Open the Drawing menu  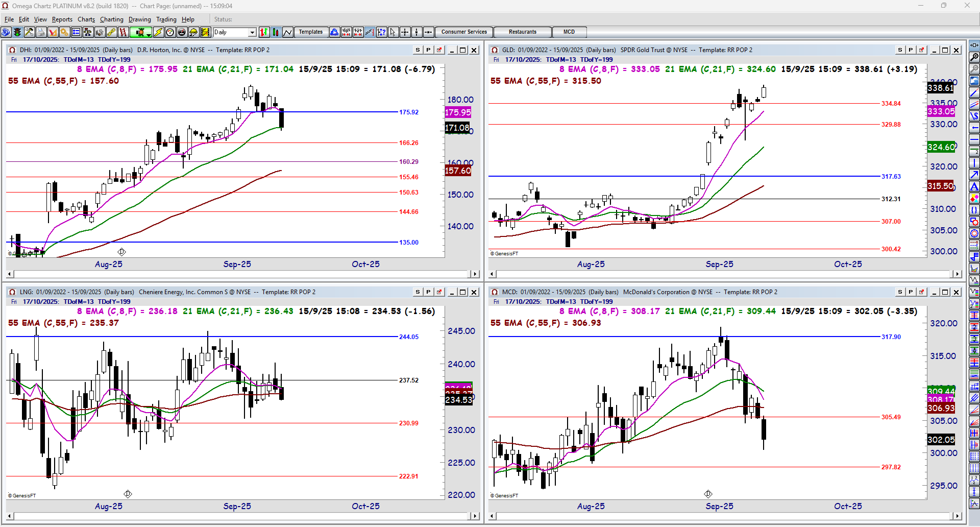[x=140, y=19]
